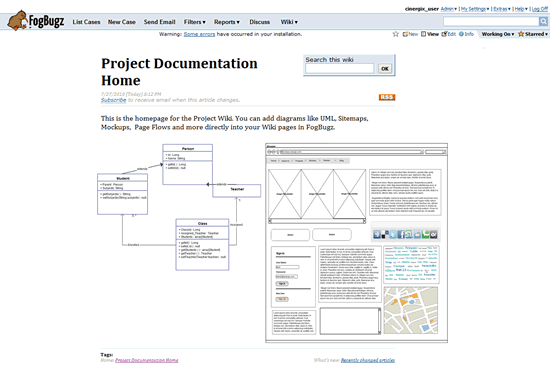Choose Send Email from the navigation bar
Viewport: 550px width, 368px height.
coord(159,22)
